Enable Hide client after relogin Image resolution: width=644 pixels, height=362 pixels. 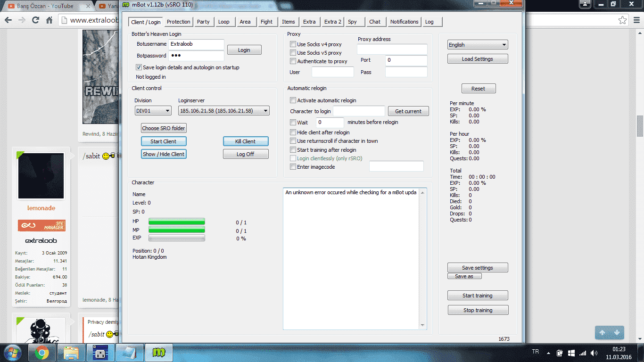point(293,132)
